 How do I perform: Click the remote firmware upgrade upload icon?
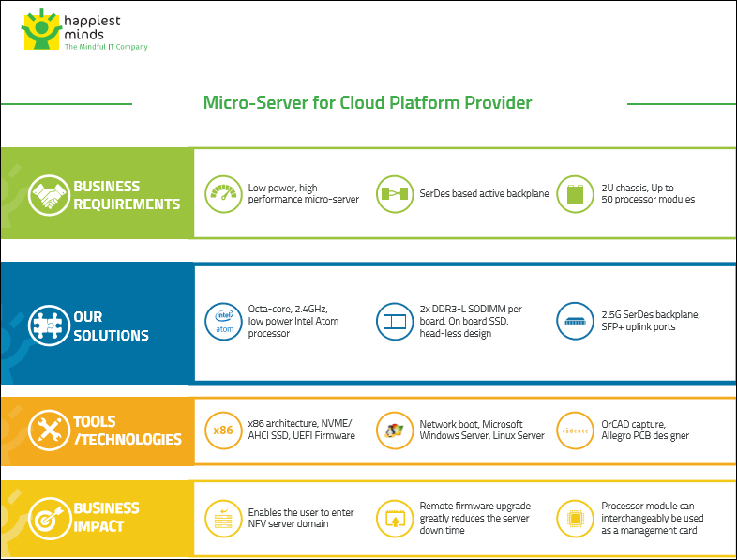pos(395,518)
